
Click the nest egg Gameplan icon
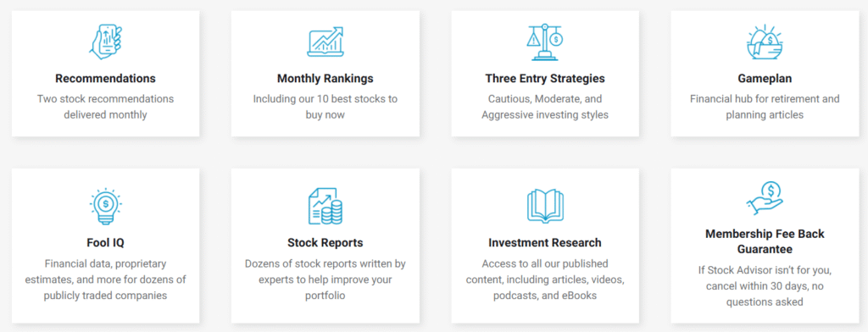[x=765, y=41]
